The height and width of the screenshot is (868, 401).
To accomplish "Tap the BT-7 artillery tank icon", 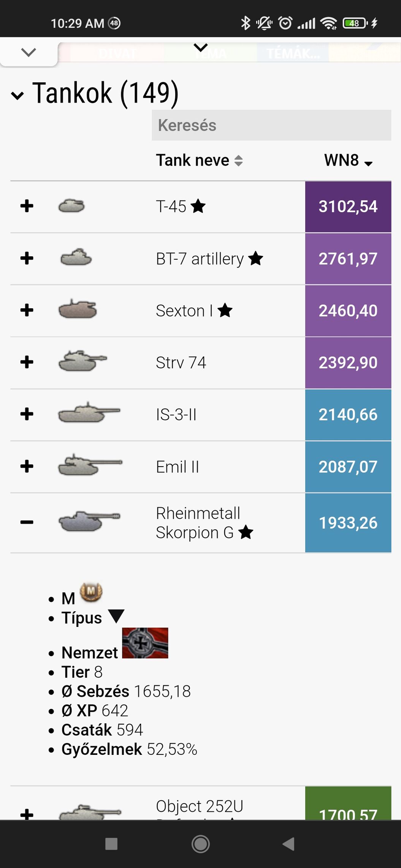I will click(76, 258).
